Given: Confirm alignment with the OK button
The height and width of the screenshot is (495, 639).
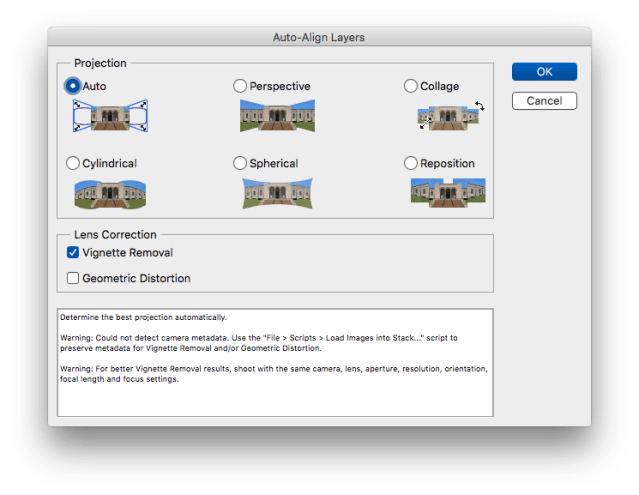Looking at the screenshot, I should click(544, 72).
